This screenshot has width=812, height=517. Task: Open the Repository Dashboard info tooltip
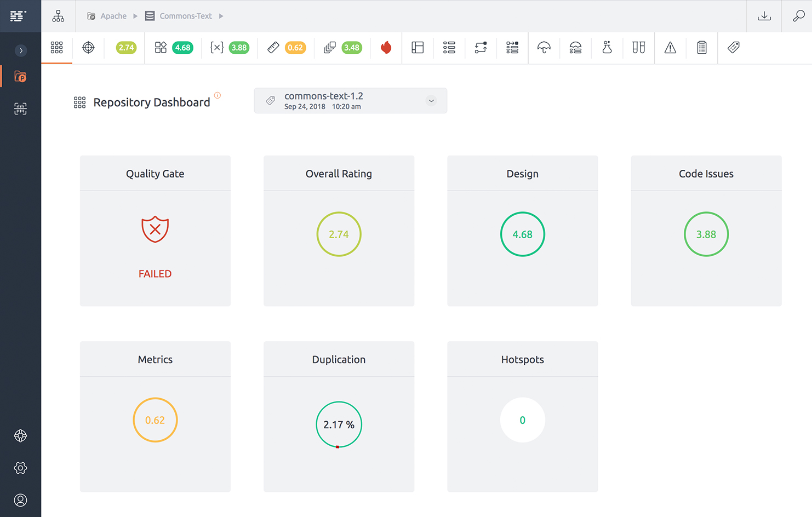coord(218,95)
